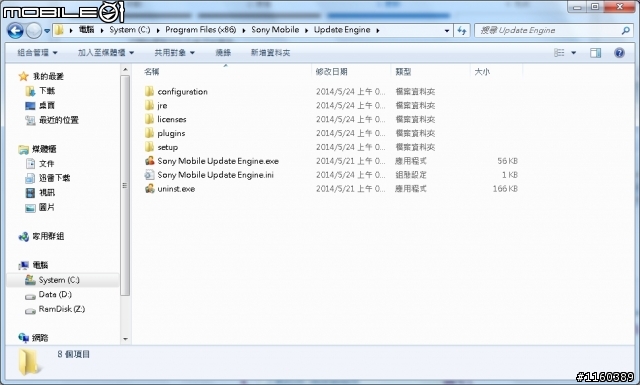Expand arrow after Sony Mobile in path
This screenshot has width=640, height=385.
307,31
